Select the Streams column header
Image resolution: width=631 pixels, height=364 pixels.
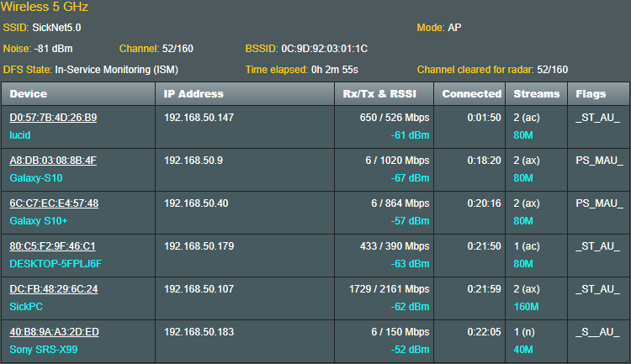coord(537,93)
